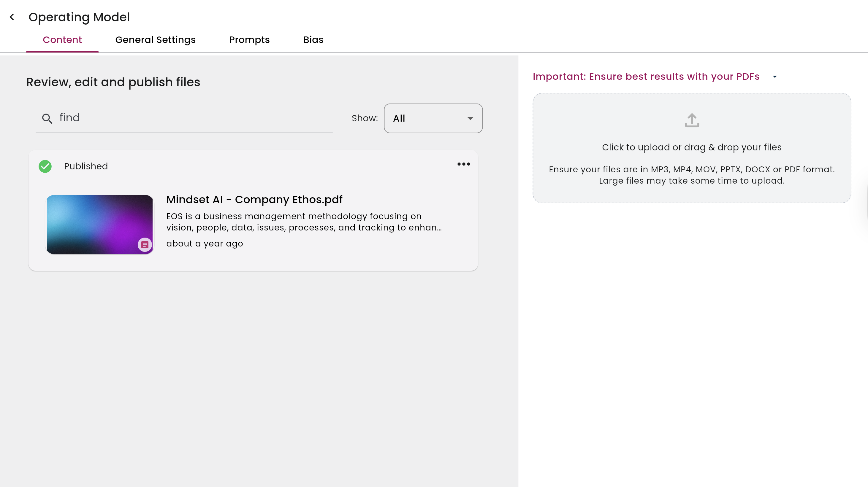The image size is (868, 493).
Task: Click the upload or drag & drop area
Action: pyautogui.click(x=692, y=148)
